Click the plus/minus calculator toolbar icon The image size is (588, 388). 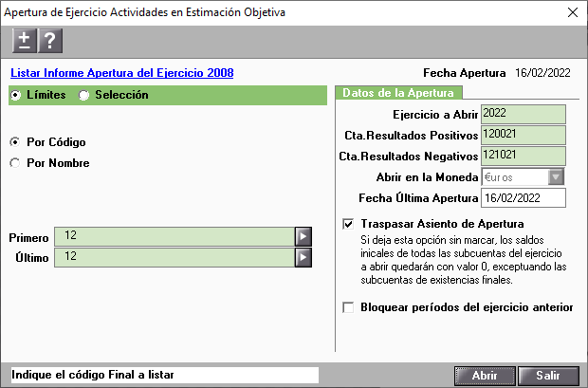point(25,41)
